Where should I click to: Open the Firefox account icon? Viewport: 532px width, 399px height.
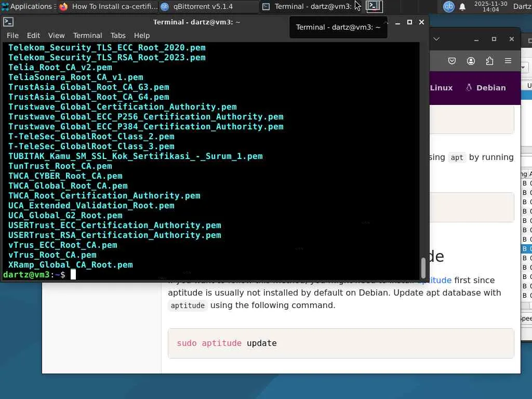point(471,61)
